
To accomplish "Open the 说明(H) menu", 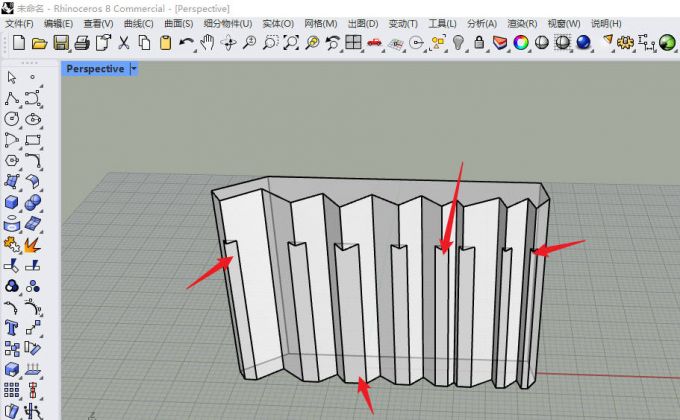I will (x=606, y=23).
